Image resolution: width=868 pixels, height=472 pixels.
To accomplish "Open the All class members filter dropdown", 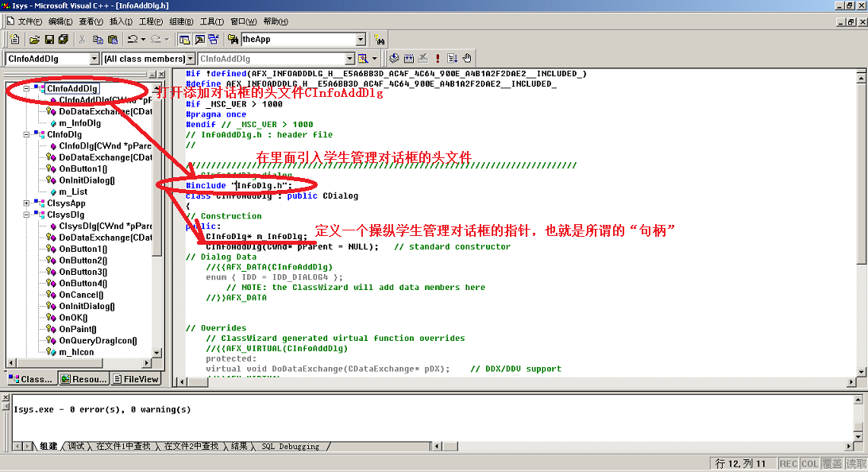I will 191,59.
